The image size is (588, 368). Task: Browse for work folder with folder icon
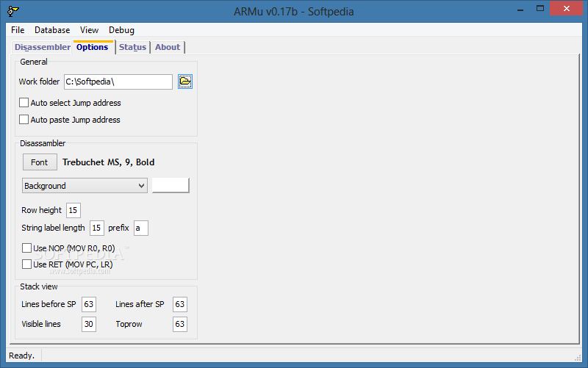[x=185, y=82]
